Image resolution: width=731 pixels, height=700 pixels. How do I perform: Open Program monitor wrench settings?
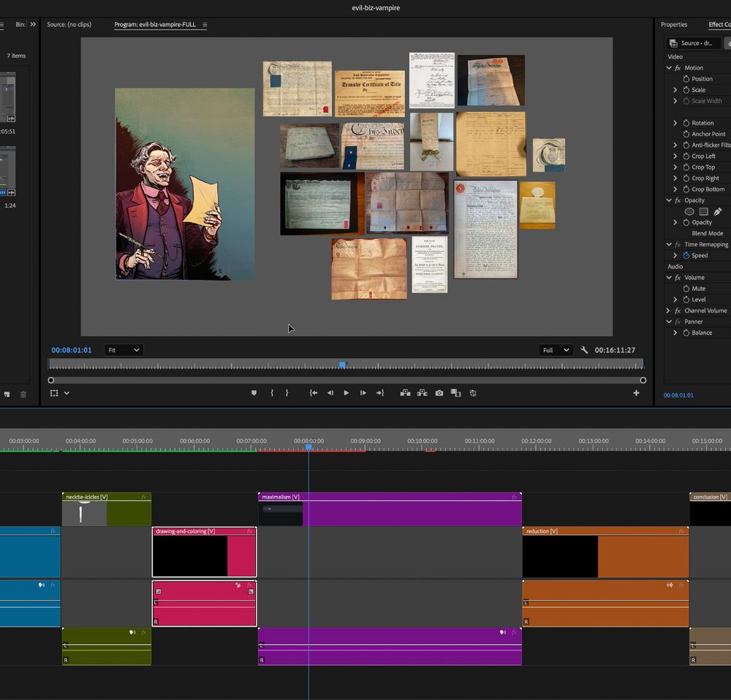coord(584,350)
